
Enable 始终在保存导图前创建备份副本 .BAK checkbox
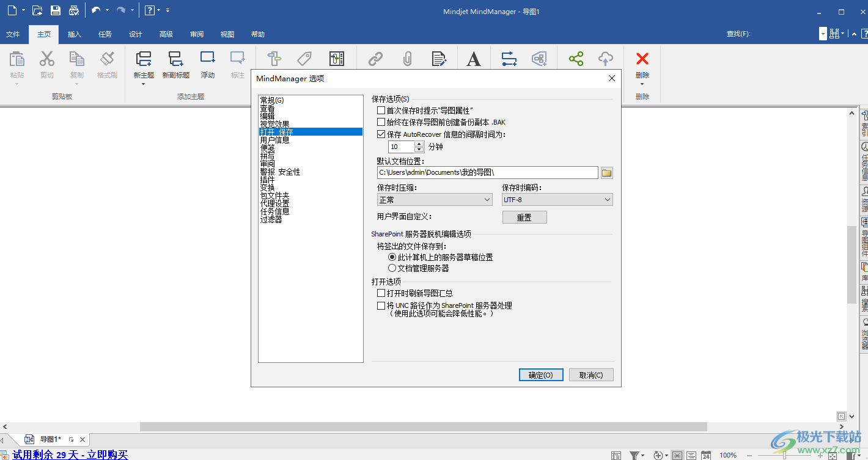[x=381, y=122]
